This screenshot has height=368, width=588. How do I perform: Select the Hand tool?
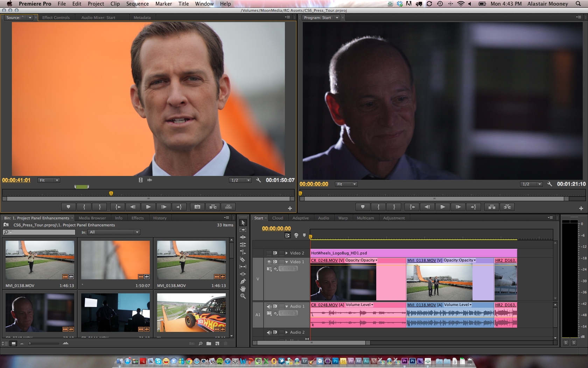(243, 289)
